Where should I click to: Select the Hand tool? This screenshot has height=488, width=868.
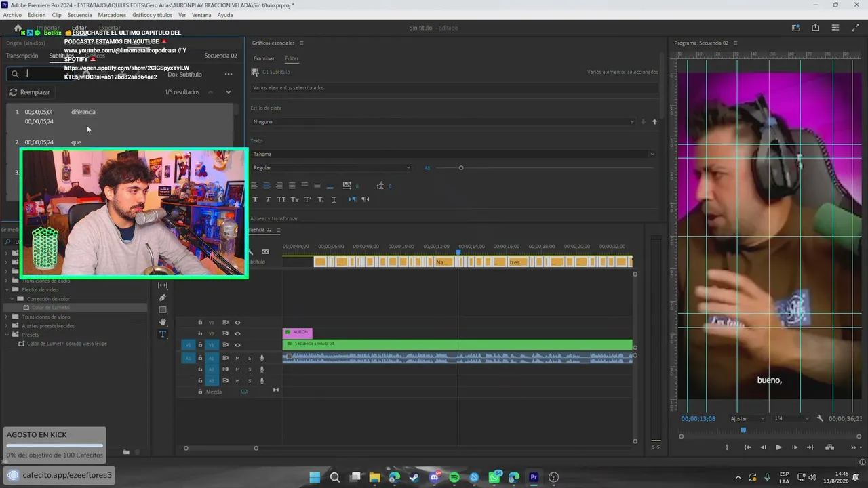[163, 322]
